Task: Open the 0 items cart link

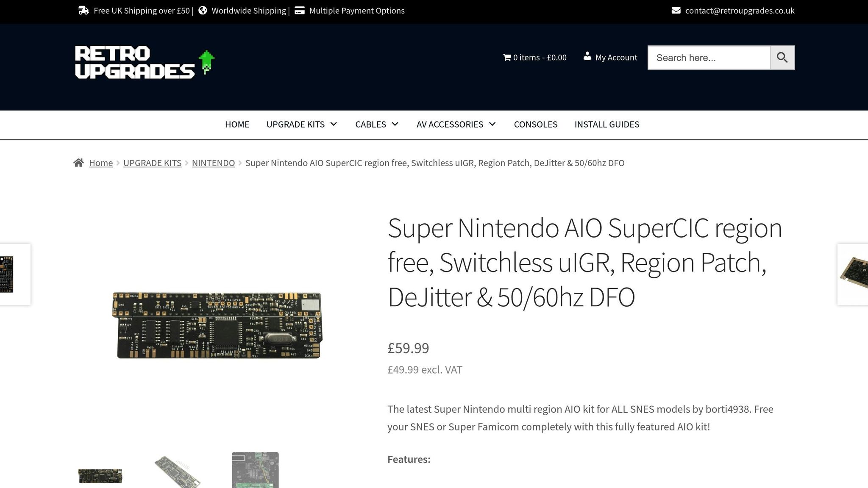Action: click(534, 58)
